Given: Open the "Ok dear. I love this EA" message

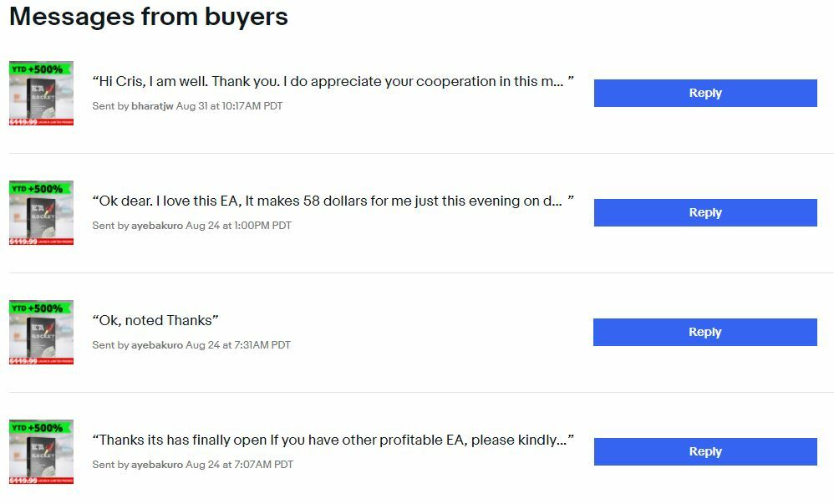Looking at the screenshot, I should pos(333,201).
